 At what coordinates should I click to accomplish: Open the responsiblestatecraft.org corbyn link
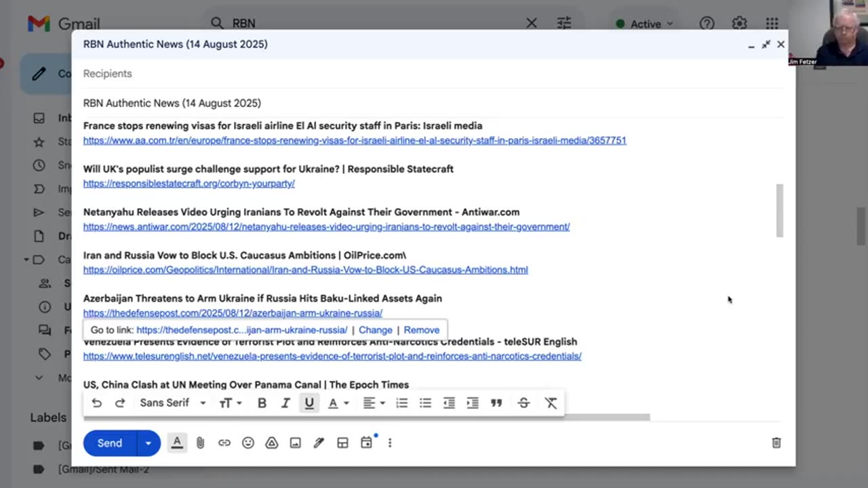189,184
